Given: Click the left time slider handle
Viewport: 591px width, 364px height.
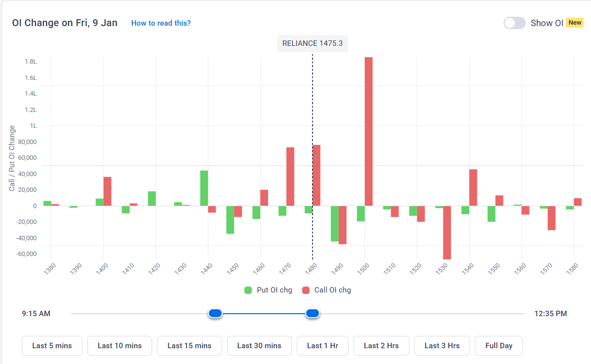Looking at the screenshot, I should (215, 314).
